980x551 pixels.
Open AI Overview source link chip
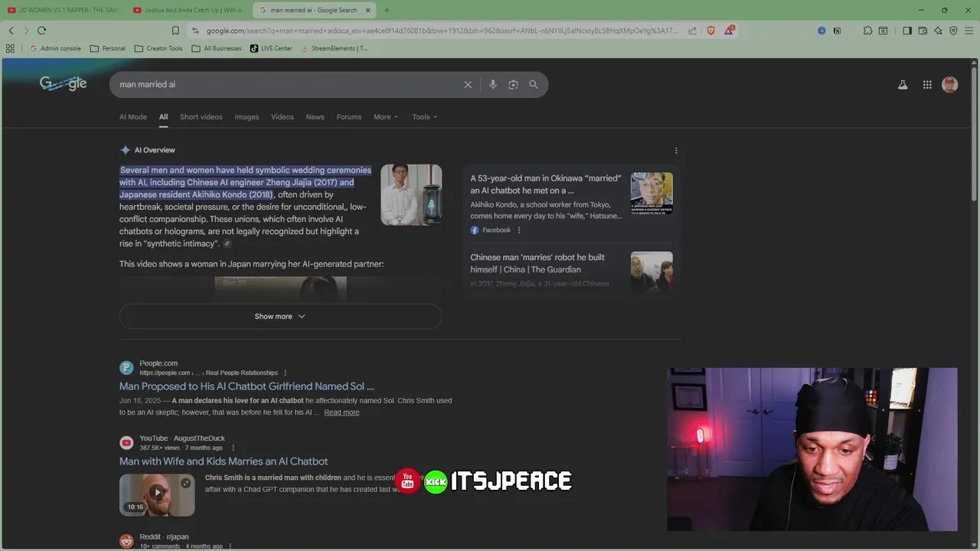(227, 244)
